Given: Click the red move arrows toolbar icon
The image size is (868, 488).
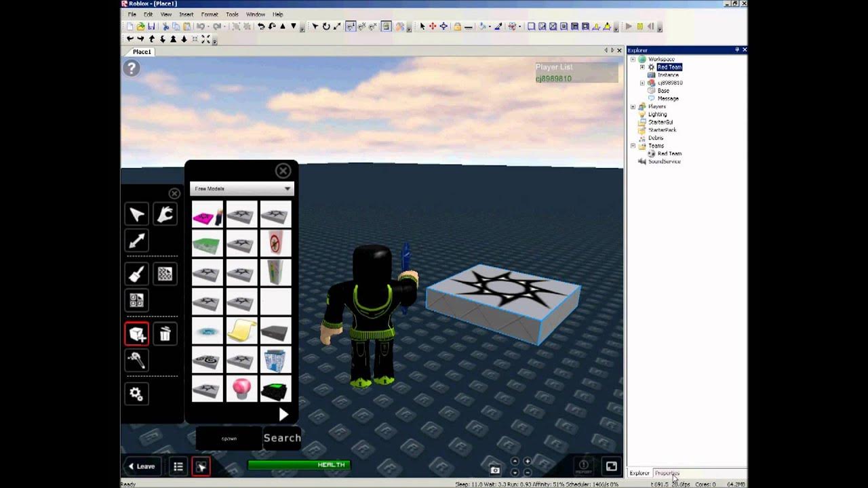Looking at the screenshot, I should pos(432,26).
